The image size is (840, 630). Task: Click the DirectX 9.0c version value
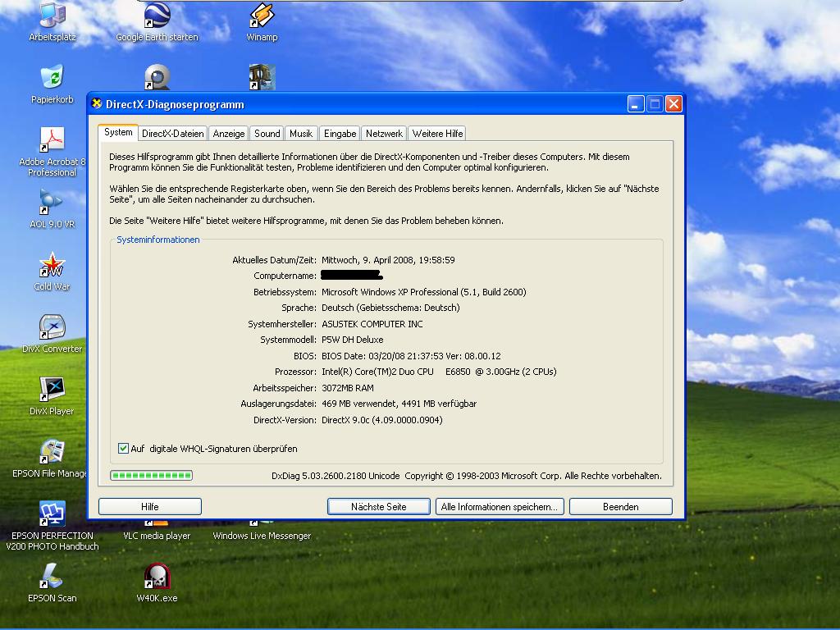tap(382, 421)
